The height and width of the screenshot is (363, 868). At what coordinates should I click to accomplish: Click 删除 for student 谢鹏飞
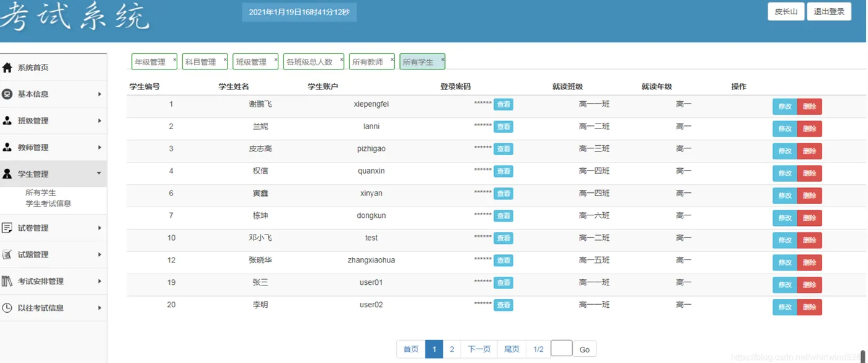[810, 107]
